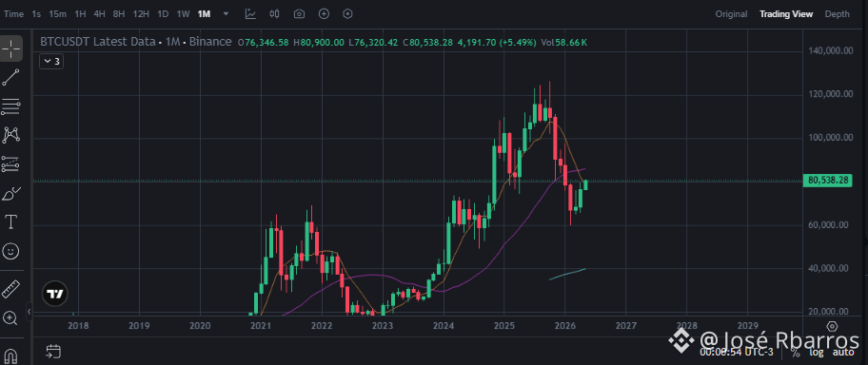868x365 pixels.
Task: Select the 12H timeframe
Action: coord(141,14)
